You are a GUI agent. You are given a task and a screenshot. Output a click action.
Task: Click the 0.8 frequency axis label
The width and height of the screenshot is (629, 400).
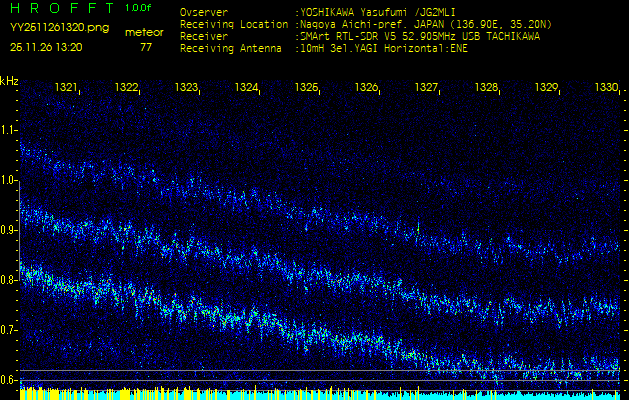(x=9, y=280)
